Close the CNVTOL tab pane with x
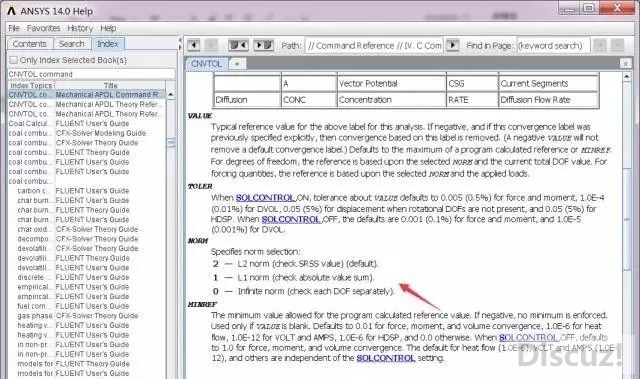This screenshot has height=379, width=640. click(625, 63)
